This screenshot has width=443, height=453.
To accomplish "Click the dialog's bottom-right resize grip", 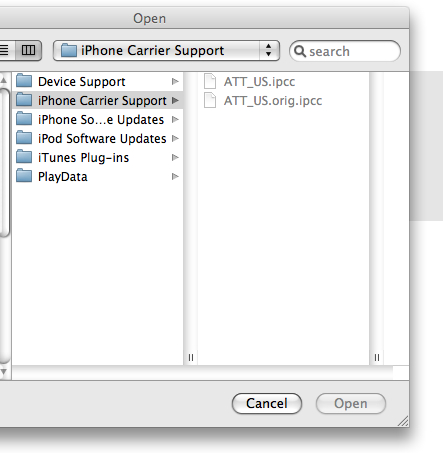I will pyautogui.click(x=403, y=421).
